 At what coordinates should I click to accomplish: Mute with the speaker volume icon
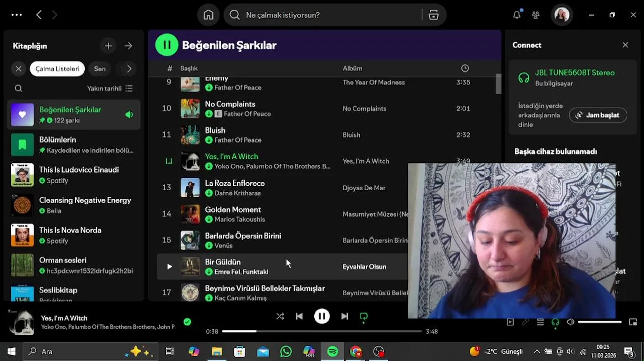point(570,322)
